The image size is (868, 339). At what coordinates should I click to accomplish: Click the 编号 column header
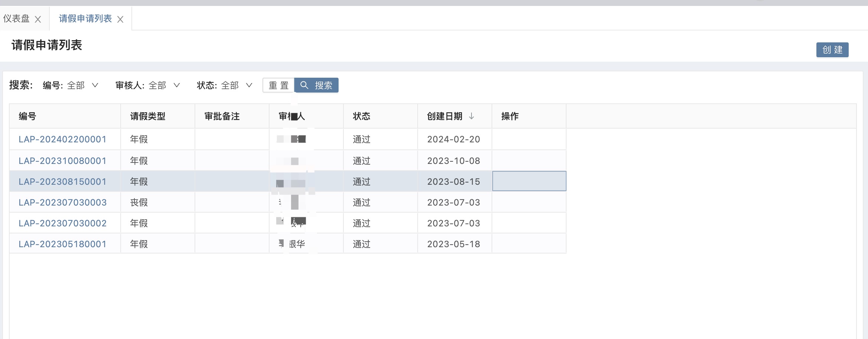click(x=65, y=116)
